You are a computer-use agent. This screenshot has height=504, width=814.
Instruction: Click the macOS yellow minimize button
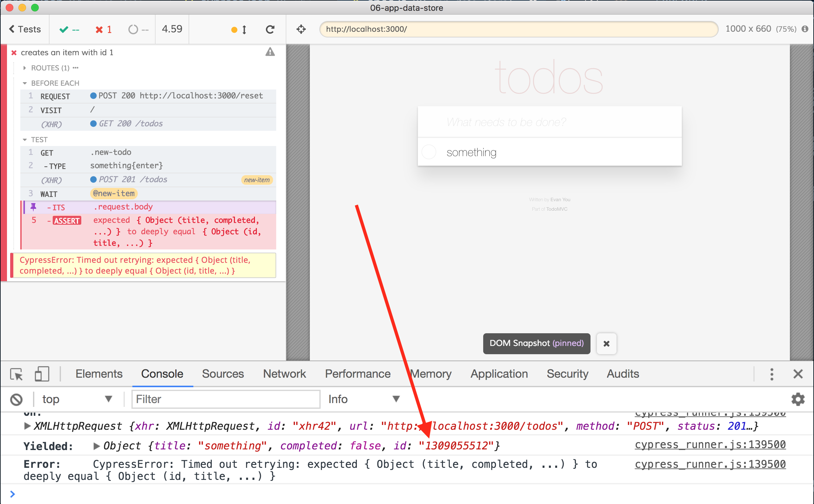(x=22, y=7)
